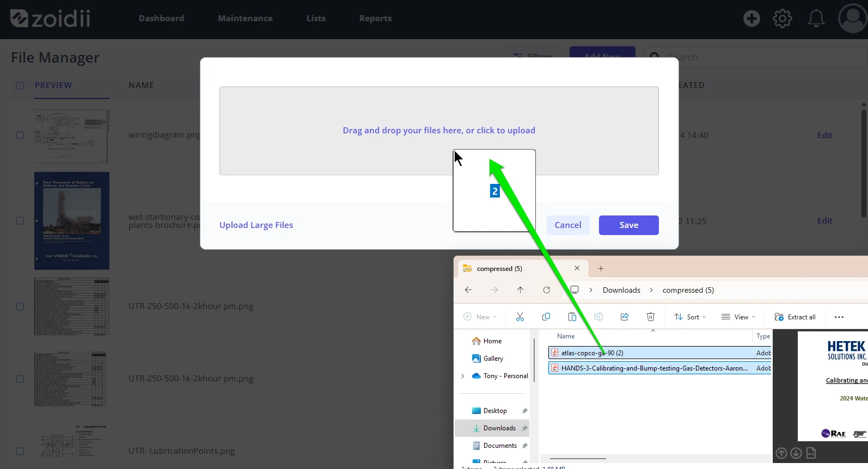The height and width of the screenshot is (469, 868).
Task: Click the Name column header in Explorer
Action: (x=566, y=336)
